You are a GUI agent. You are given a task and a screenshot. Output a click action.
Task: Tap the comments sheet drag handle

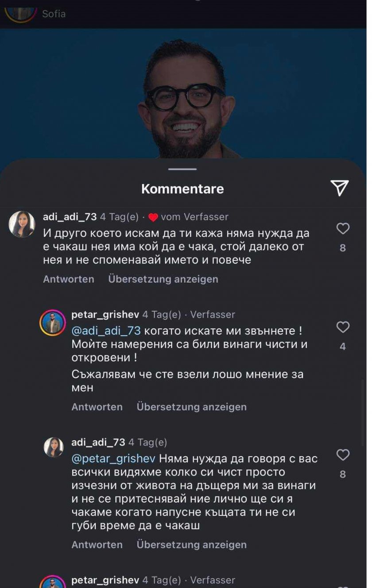tap(182, 169)
